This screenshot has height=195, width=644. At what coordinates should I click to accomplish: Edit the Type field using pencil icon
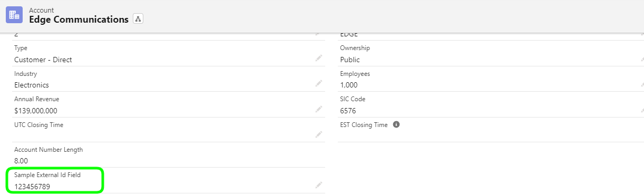319,58
